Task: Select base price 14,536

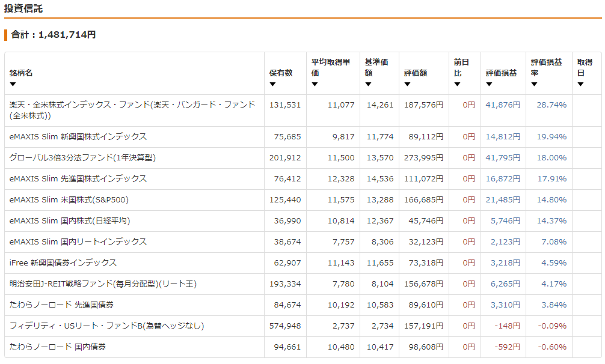Action: 380,179
